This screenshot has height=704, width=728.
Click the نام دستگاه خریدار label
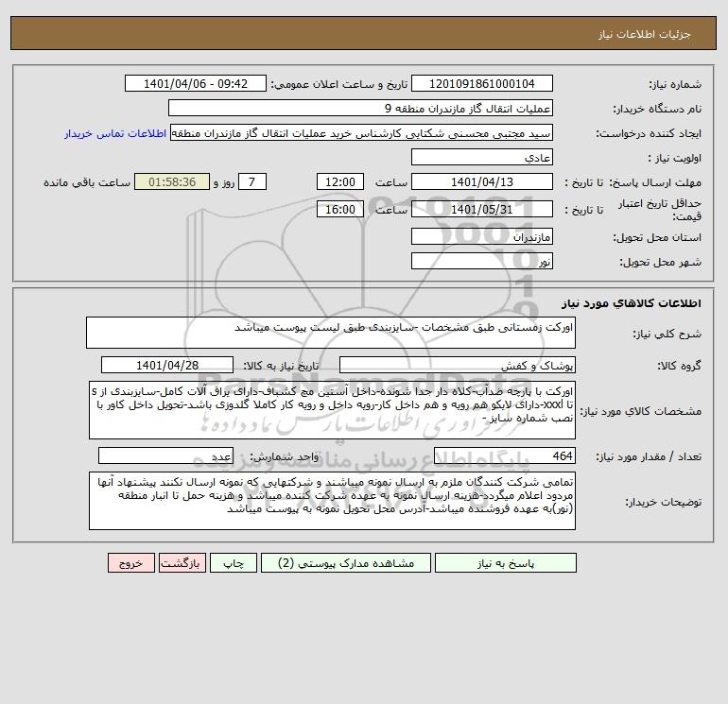tap(657, 109)
